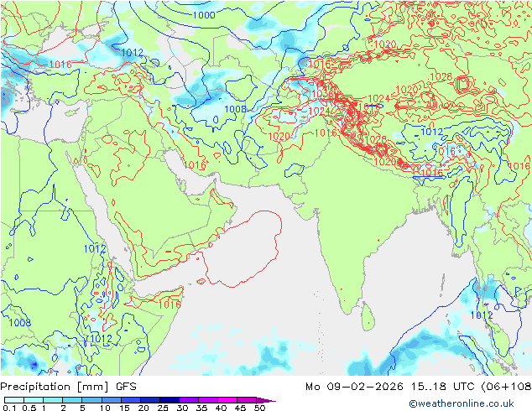This screenshot has width=532, height=411.
Task: Click the '1016' isobar label near the Persian Gulf
Action: tap(195, 164)
